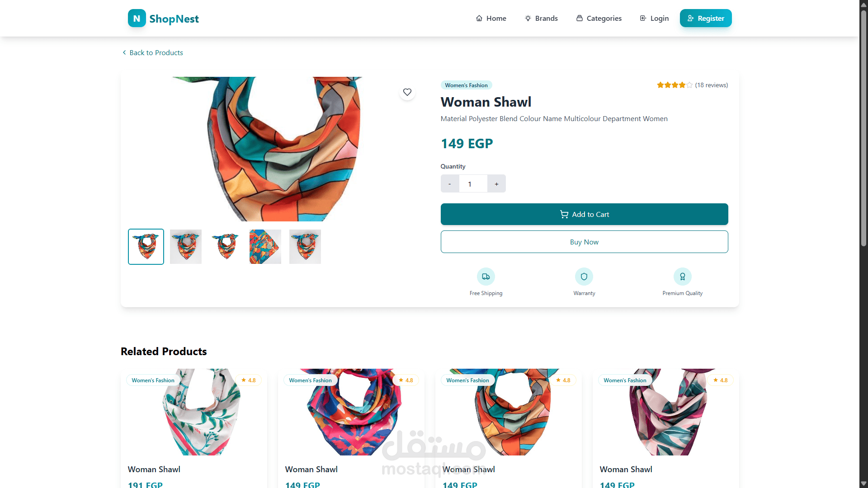Click the Warranty shield icon
Screen dimensions: 868x488
point(584,277)
